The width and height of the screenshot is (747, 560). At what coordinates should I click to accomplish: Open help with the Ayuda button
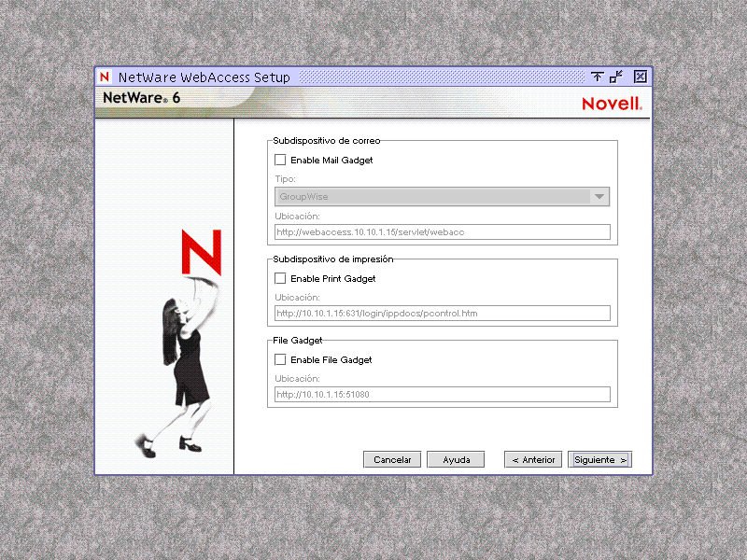456,459
